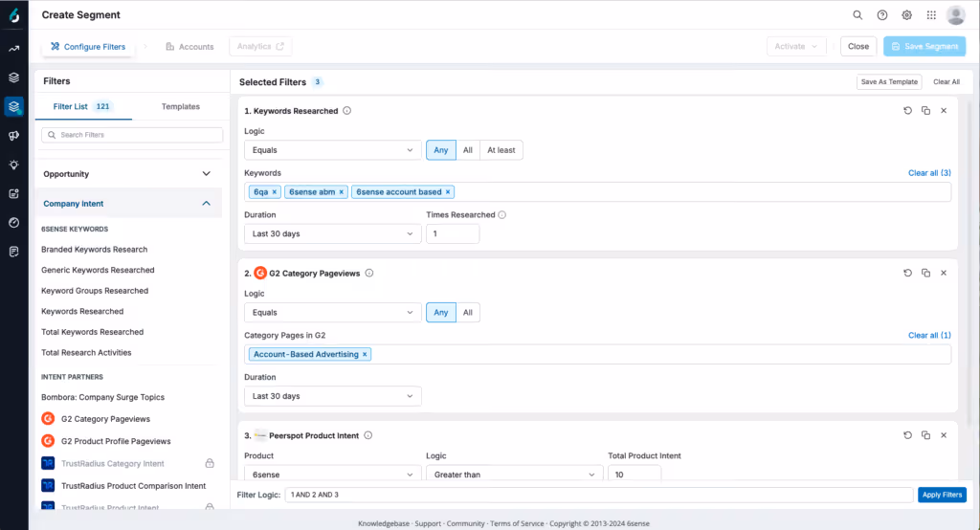Reset the Keywords Researched filter

pos(907,111)
